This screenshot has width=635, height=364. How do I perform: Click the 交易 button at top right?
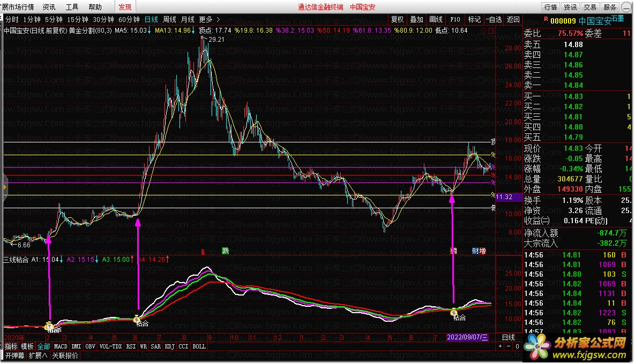coord(589,7)
